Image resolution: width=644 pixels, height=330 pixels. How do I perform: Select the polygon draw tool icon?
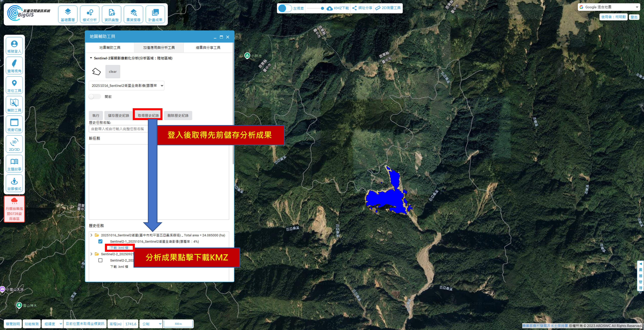(x=96, y=72)
